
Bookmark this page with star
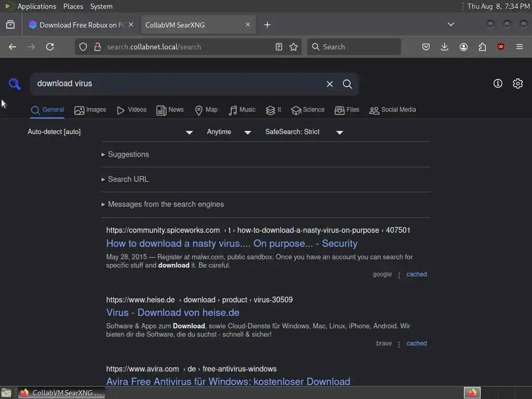coord(294,47)
